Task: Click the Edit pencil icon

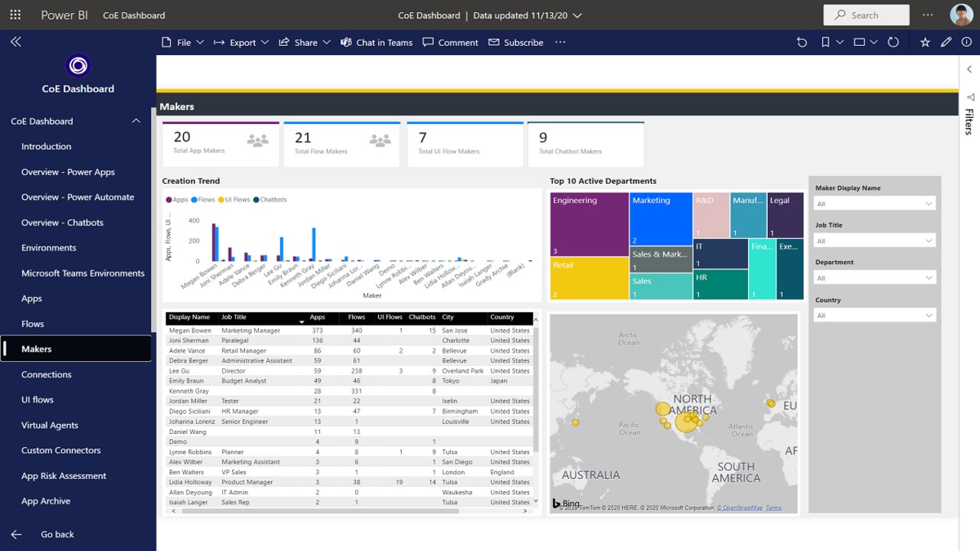Action: pos(946,42)
